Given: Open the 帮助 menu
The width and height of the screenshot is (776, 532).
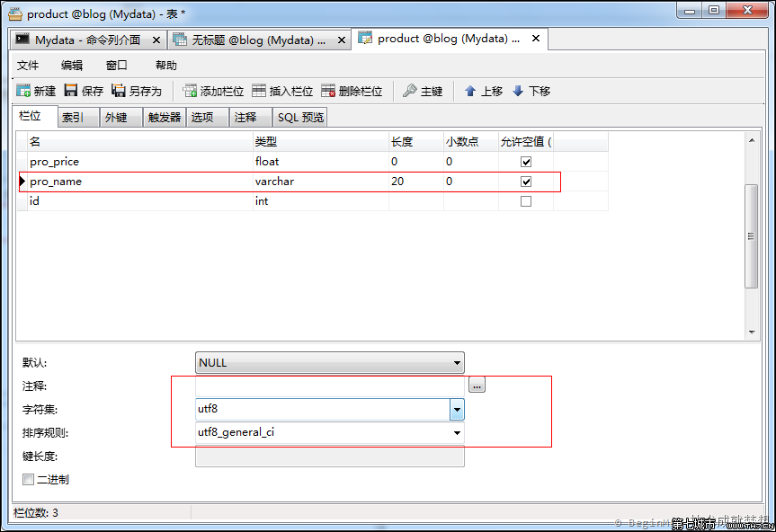Looking at the screenshot, I should (x=165, y=66).
